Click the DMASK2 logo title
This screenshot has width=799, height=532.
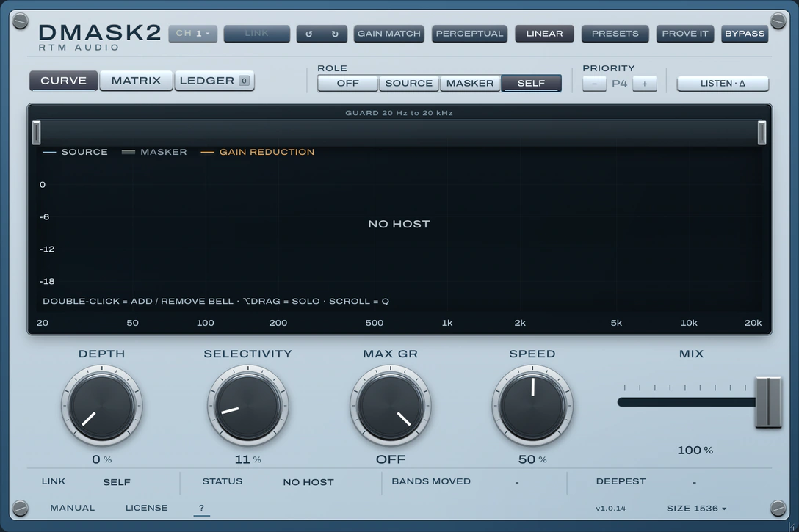coord(100,32)
